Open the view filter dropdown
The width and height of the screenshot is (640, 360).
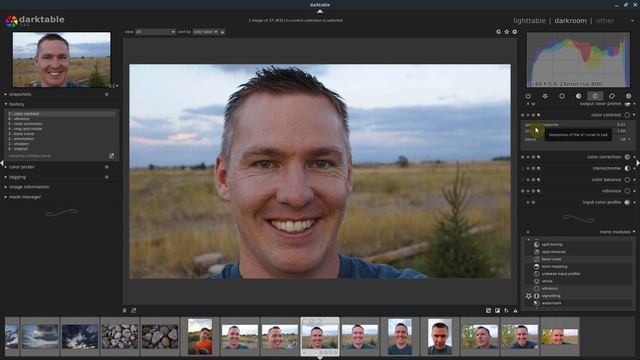(155, 32)
